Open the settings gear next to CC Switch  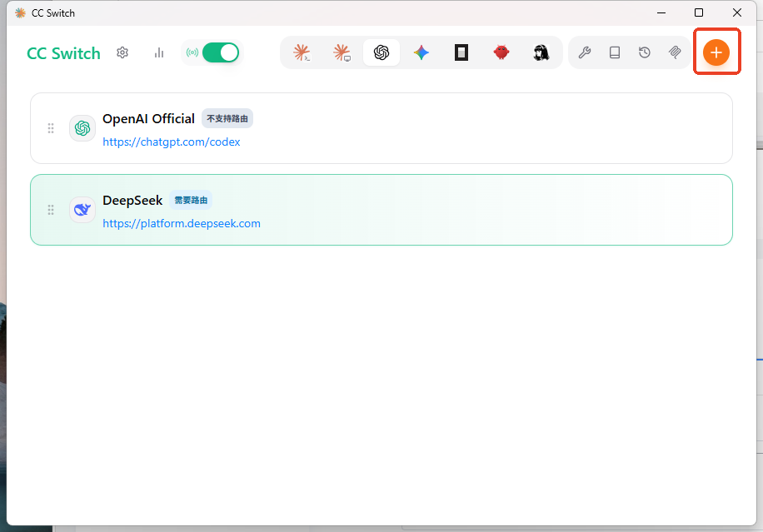tap(122, 52)
